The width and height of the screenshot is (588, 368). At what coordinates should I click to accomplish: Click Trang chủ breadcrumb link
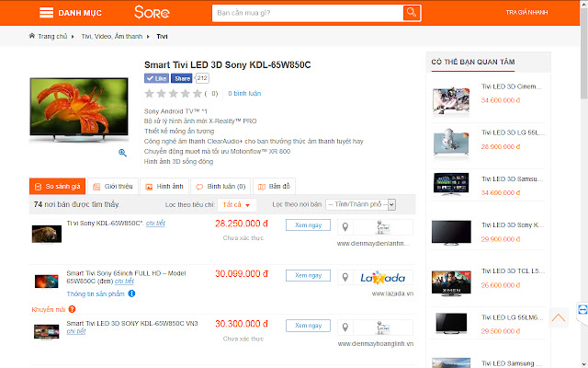52,36
